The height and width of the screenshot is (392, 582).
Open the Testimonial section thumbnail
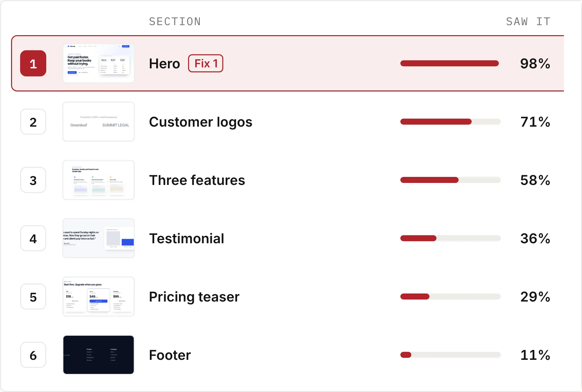pyautogui.click(x=99, y=238)
